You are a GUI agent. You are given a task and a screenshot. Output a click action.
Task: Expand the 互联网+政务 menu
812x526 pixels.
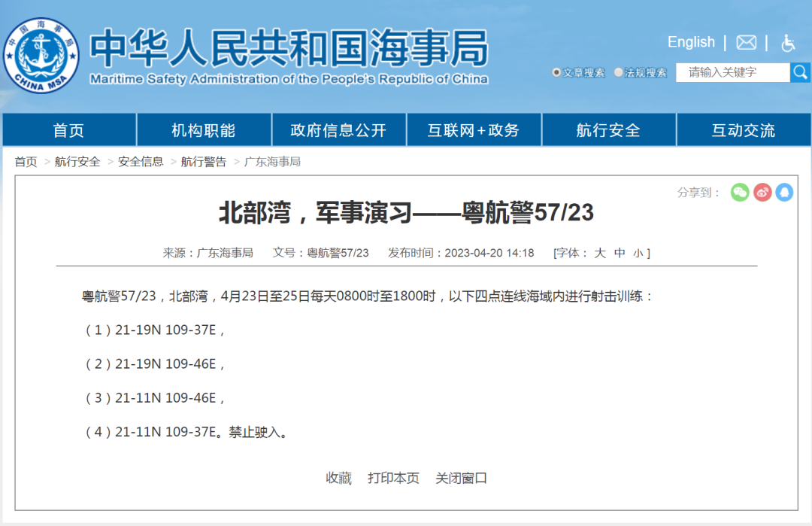pyautogui.click(x=474, y=130)
